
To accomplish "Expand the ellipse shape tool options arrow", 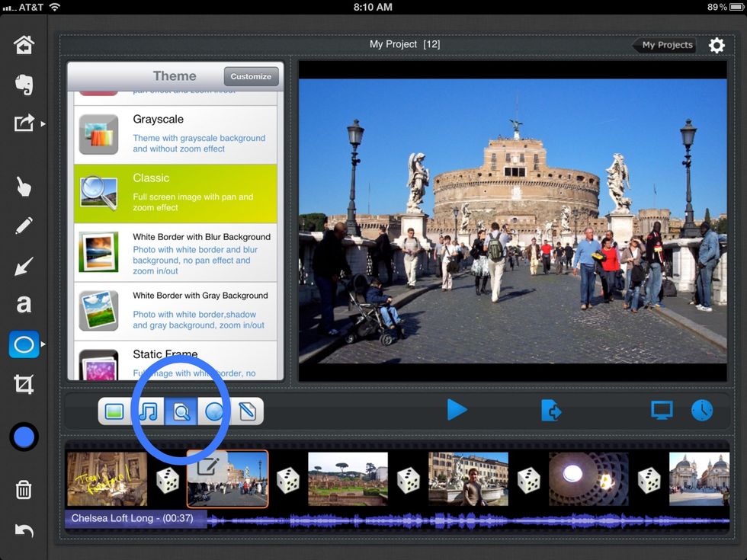I will point(43,344).
